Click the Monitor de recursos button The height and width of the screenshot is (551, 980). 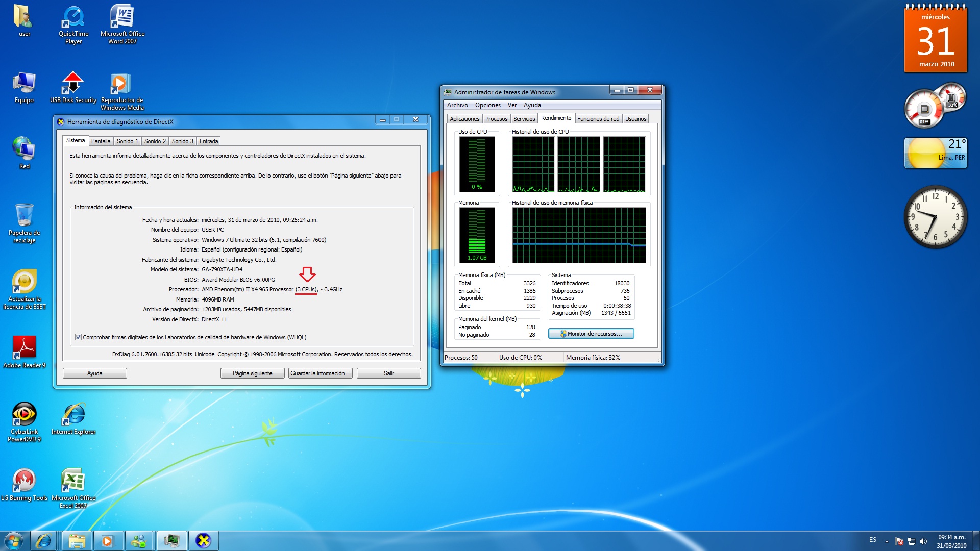591,334
